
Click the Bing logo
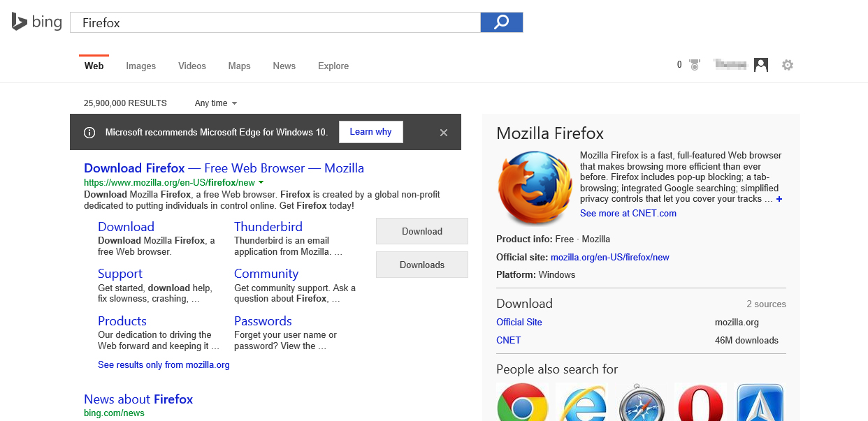click(x=36, y=22)
